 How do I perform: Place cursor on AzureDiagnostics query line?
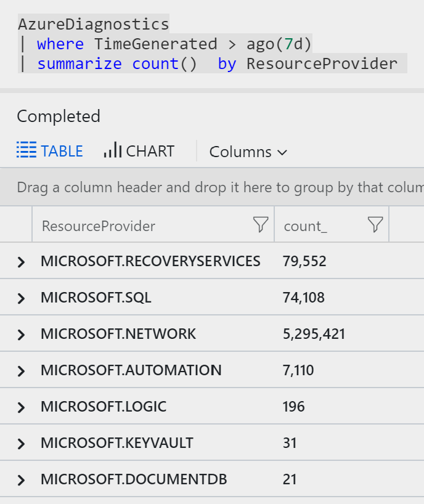point(94,24)
